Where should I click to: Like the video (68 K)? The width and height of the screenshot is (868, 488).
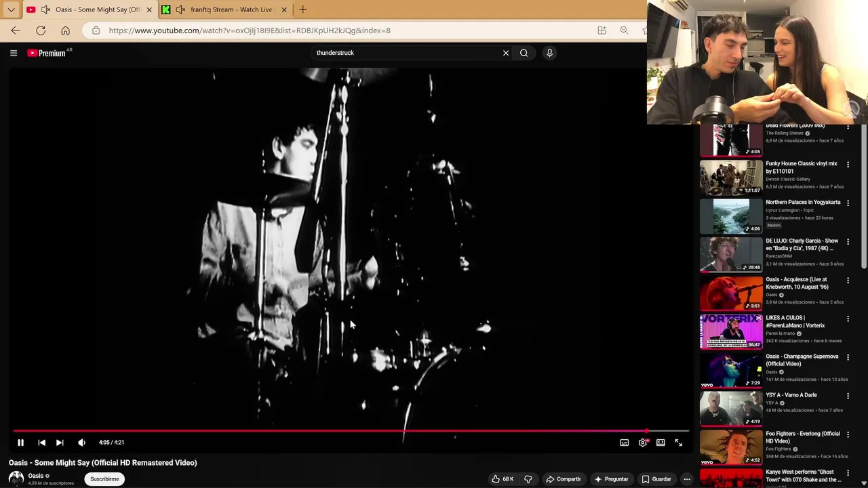[x=502, y=479]
